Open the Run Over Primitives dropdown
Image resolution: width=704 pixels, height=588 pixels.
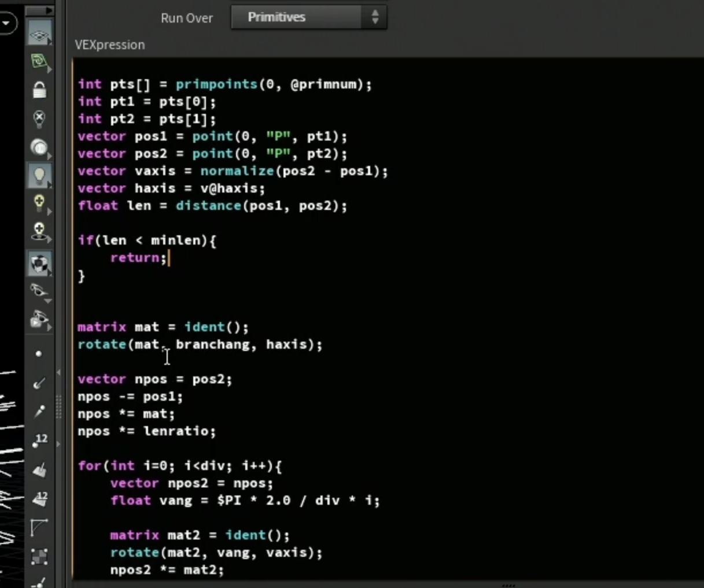point(309,17)
